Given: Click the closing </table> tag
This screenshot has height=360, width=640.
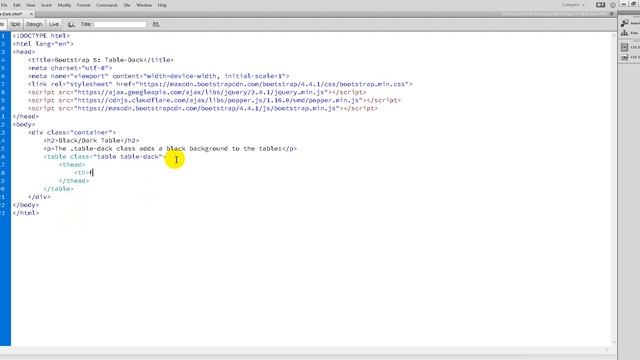Looking at the screenshot, I should pyautogui.click(x=59, y=189).
